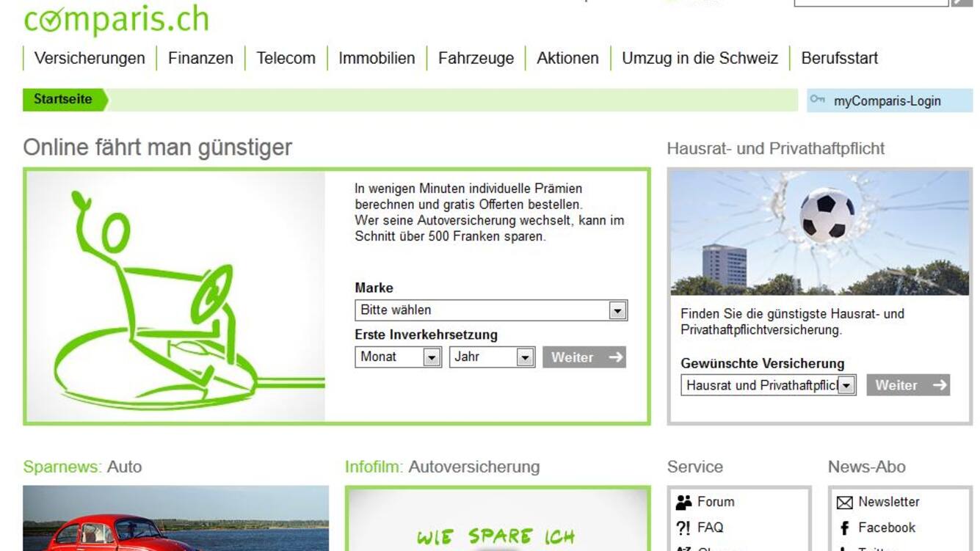Open the Immobilien menu
This screenshot has height=551, width=980.
click(x=377, y=58)
